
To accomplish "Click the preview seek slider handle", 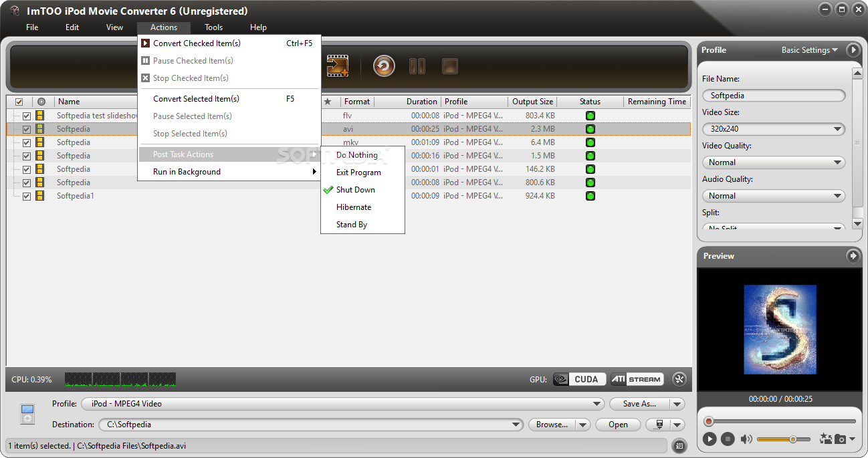I will click(709, 421).
